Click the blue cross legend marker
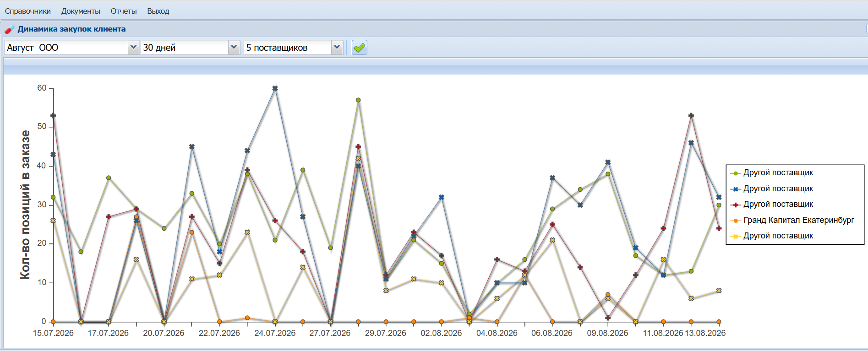 [x=736, y=189]
